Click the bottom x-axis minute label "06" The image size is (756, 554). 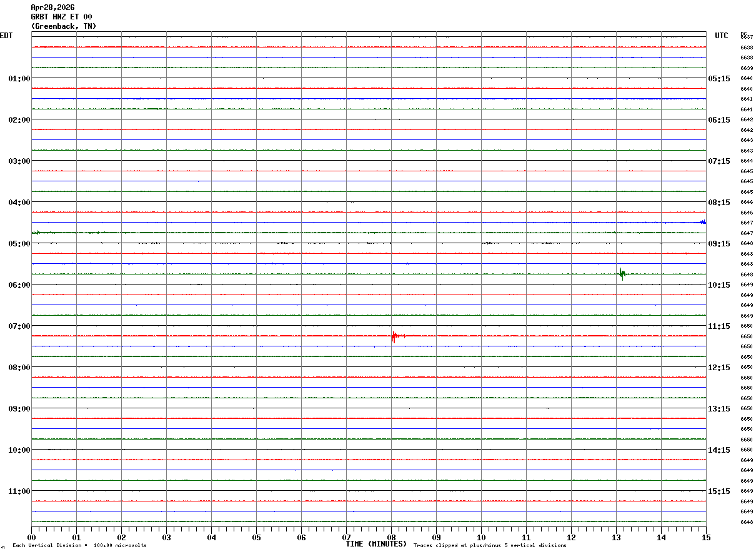point(301,537)
